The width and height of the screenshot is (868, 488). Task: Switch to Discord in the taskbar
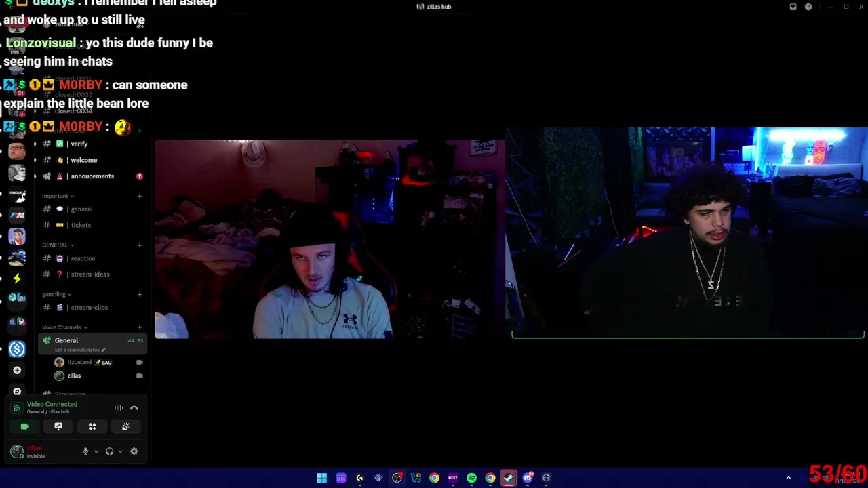tap(528, 478)
